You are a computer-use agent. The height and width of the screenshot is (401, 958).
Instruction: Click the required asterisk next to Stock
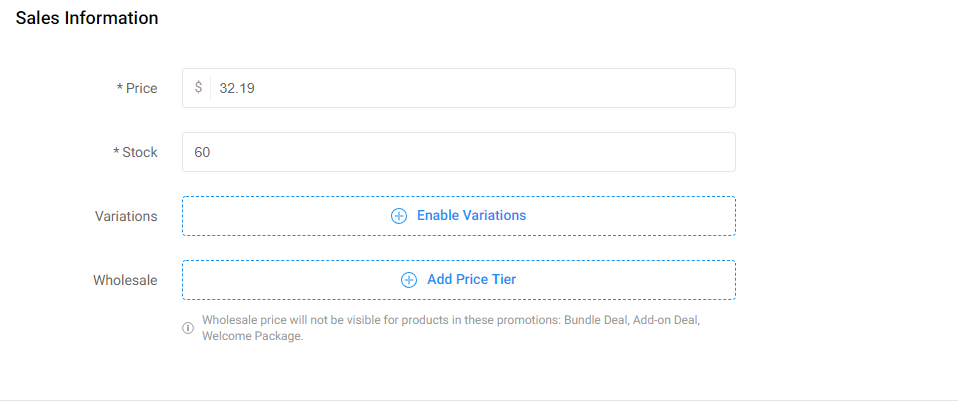coord(116,153)
